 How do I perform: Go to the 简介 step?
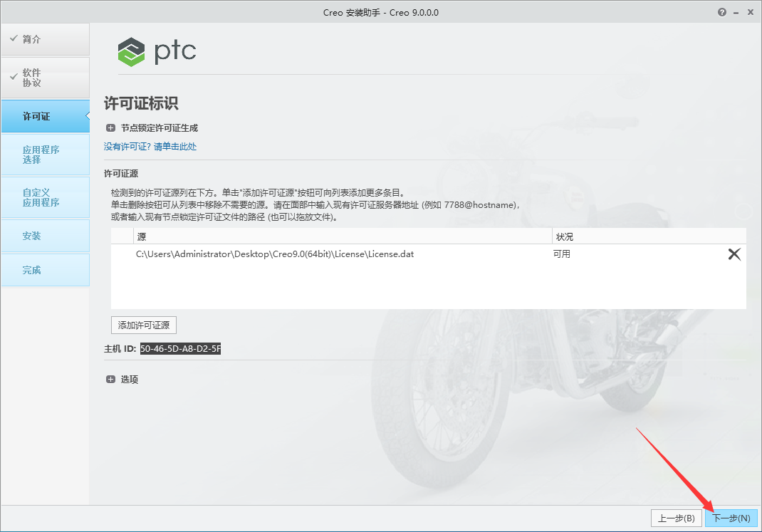[45, 39]
